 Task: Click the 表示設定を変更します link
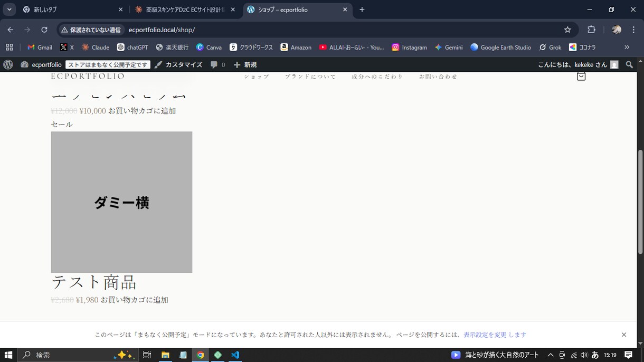pyautogui.click(x=495, y=335)
